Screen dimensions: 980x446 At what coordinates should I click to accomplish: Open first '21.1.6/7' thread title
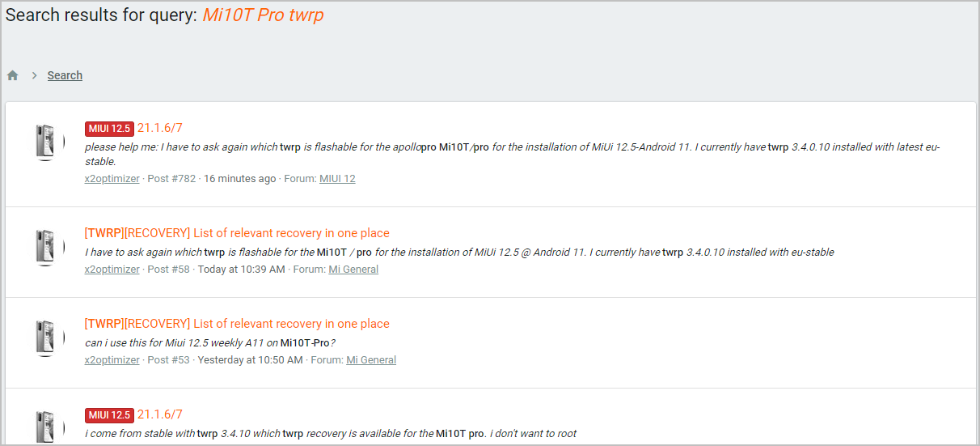160,128
